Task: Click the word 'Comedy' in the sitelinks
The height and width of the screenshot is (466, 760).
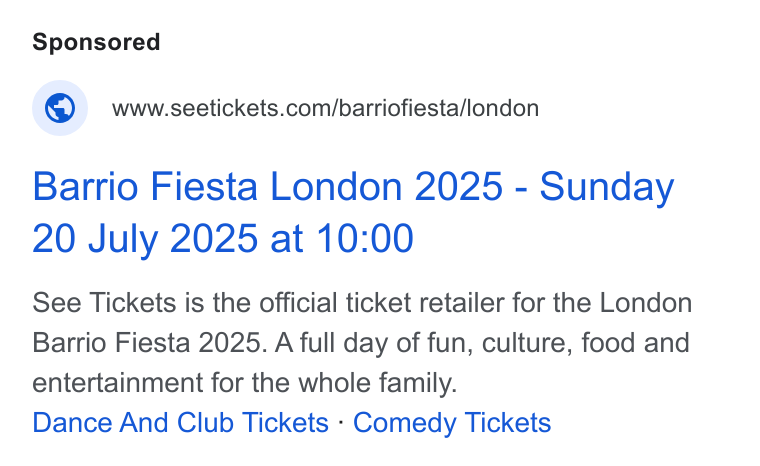Action: 405,422
